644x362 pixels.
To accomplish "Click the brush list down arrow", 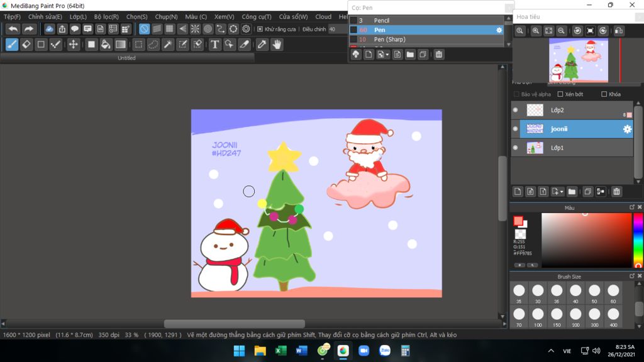I will (508, 45).
